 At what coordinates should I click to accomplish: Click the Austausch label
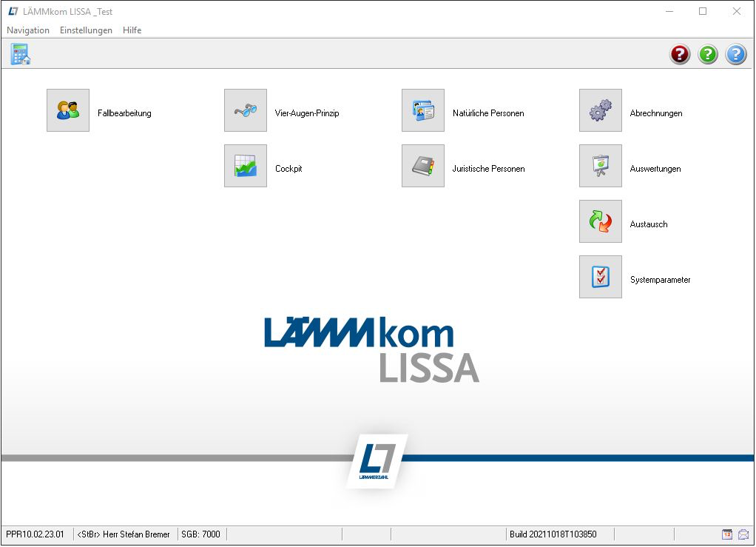tap(649, 224)
